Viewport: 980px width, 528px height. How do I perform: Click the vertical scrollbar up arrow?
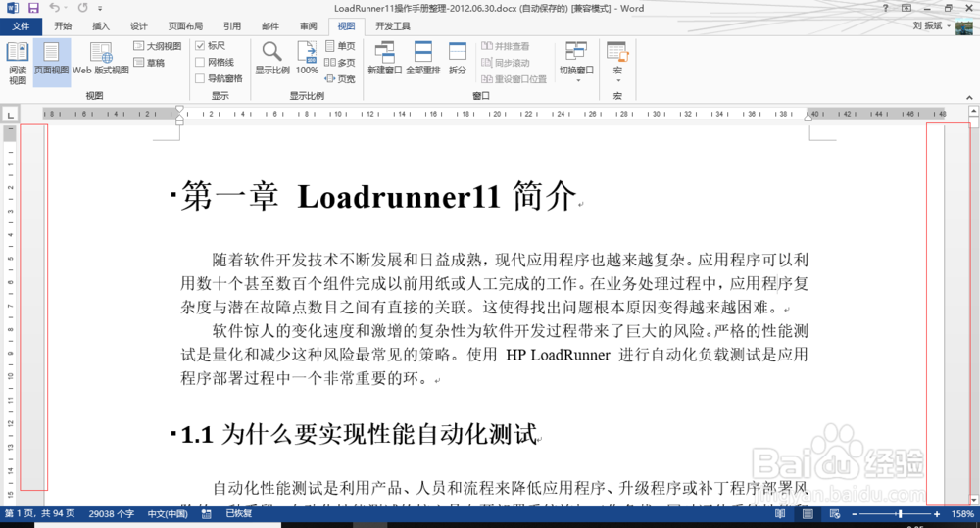point(974,112)
